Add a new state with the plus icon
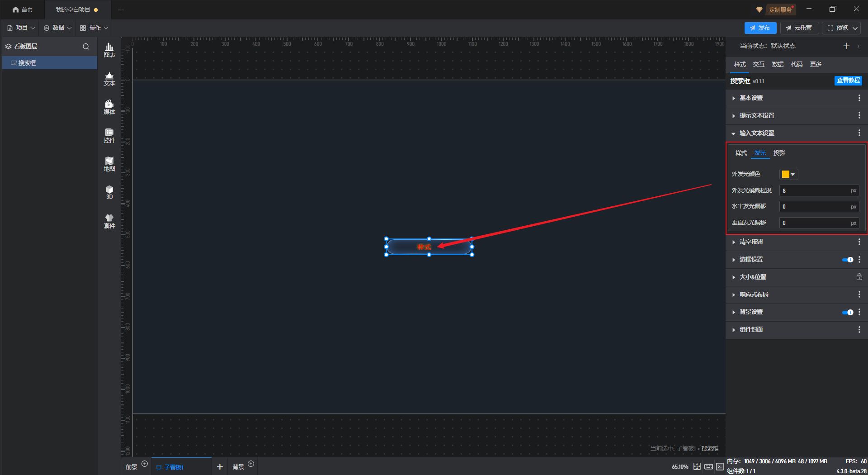The width and height of the screenshot is (868, 475). [x=846, y=46]
